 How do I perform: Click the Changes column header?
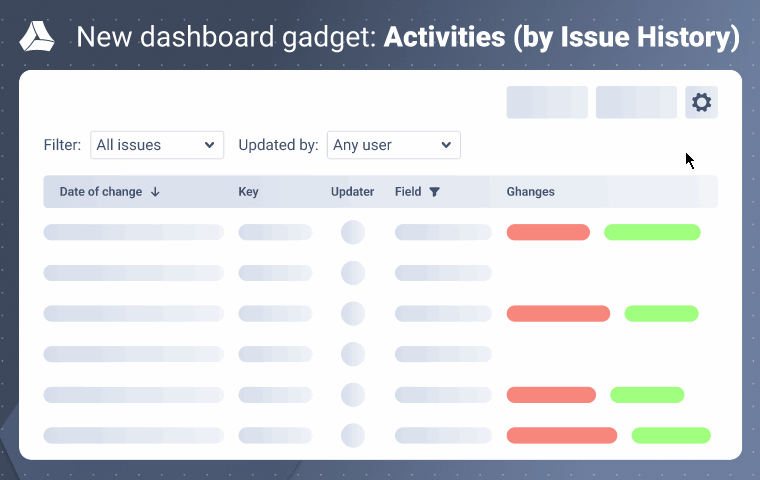click(x=530, y=192)
